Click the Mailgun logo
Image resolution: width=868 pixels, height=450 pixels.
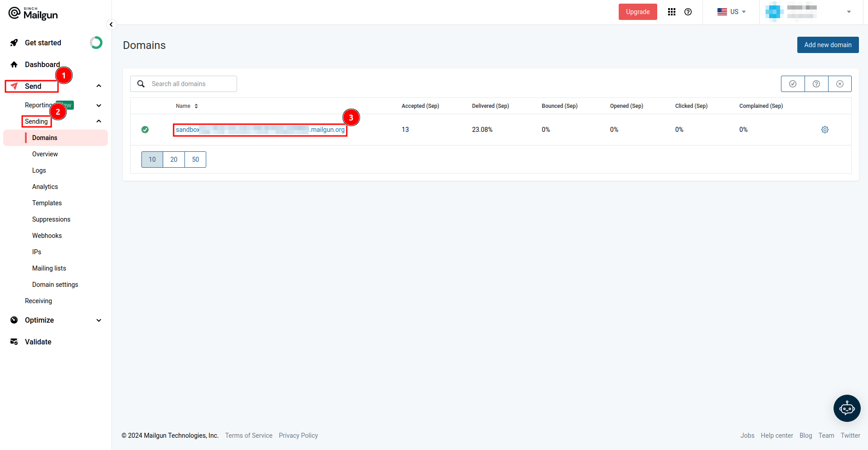[33, 14]
